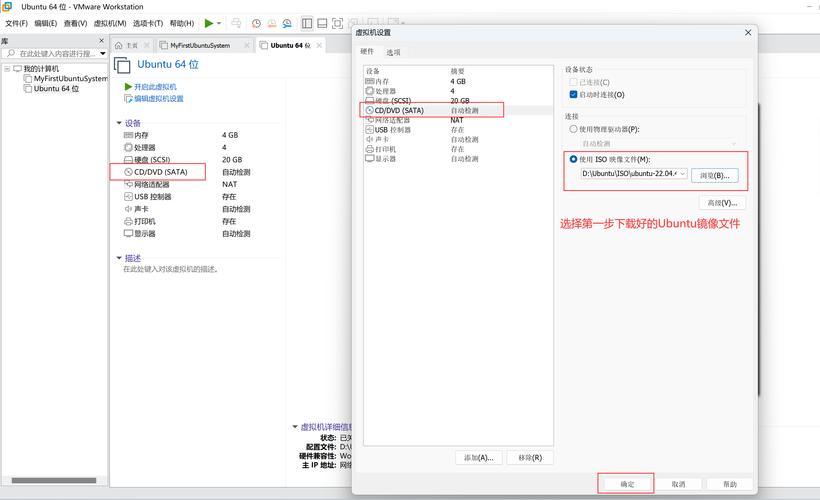
Task: Open the 编辑(E) menu
Action: pos(45,23)
